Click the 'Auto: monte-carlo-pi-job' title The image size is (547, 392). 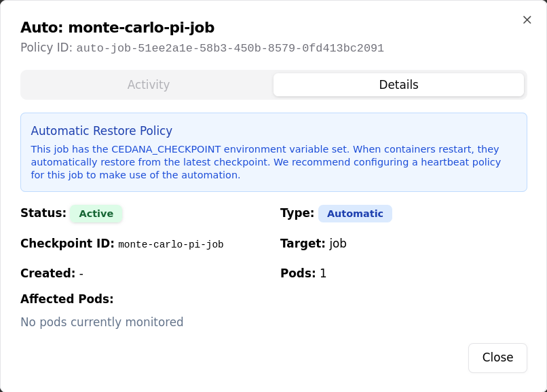(x=117, y=28)
